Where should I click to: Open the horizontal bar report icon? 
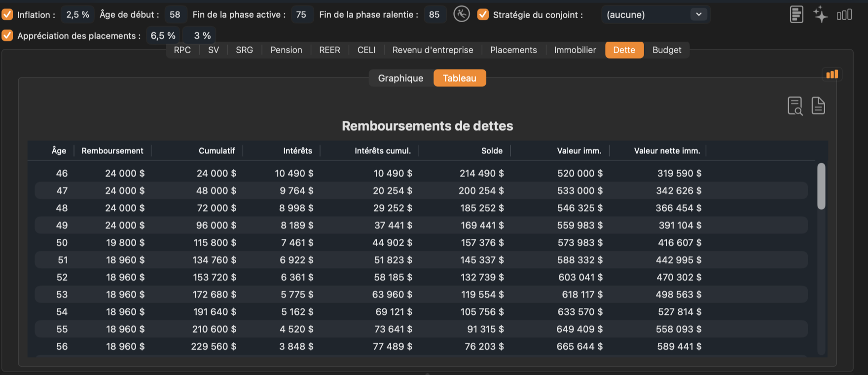pyautogui.click(x=796, y=14)
